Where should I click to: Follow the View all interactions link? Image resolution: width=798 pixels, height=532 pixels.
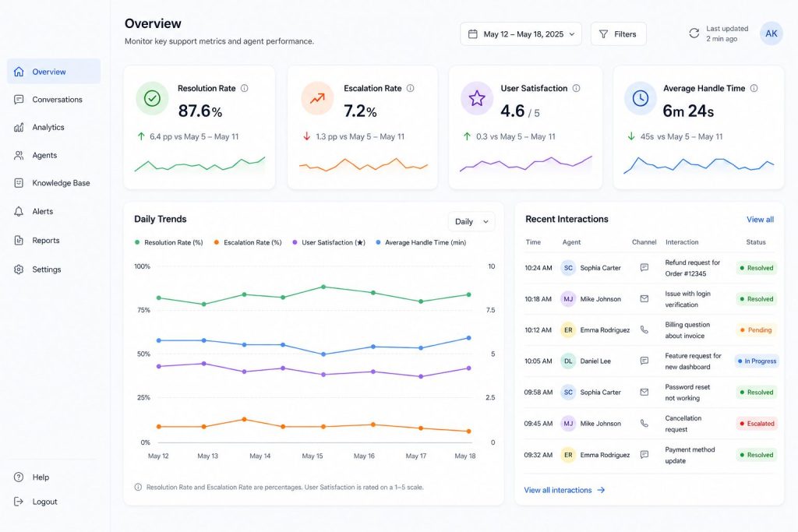[564, 490]
